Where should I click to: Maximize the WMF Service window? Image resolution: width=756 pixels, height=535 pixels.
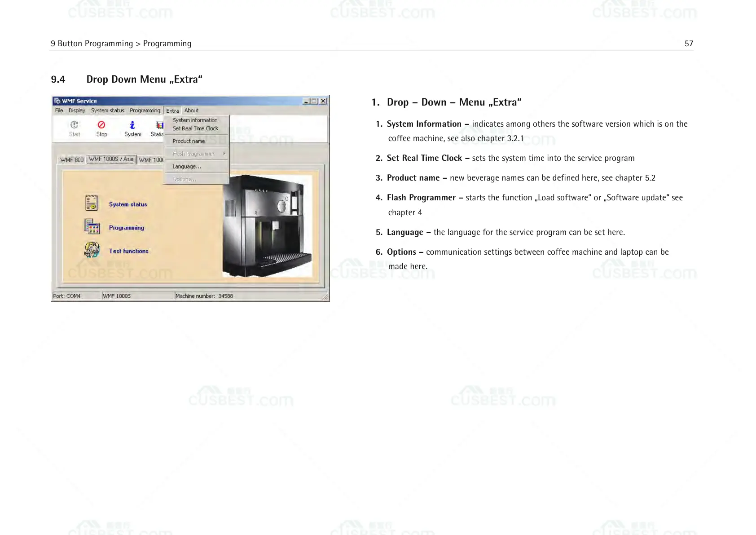click(x=314, y=101)
